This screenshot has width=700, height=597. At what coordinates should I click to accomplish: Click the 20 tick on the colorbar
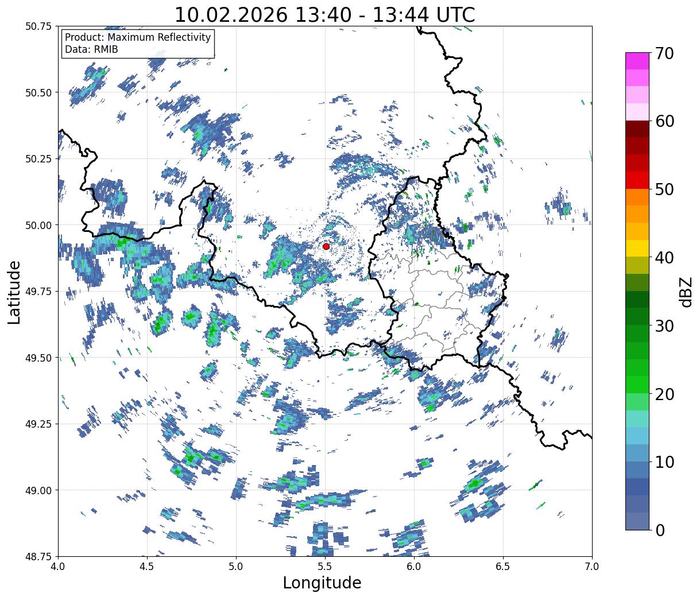(664, 394)
